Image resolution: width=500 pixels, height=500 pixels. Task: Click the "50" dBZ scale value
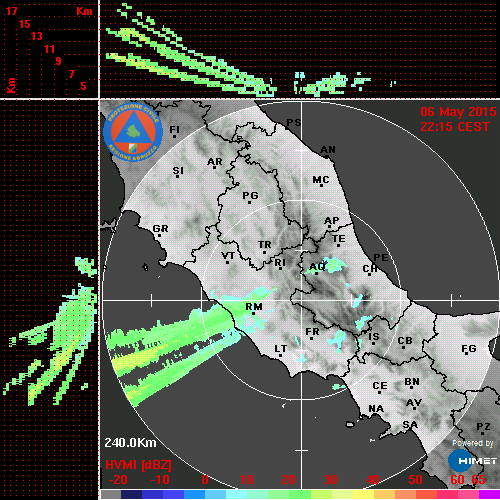(415, 480)
